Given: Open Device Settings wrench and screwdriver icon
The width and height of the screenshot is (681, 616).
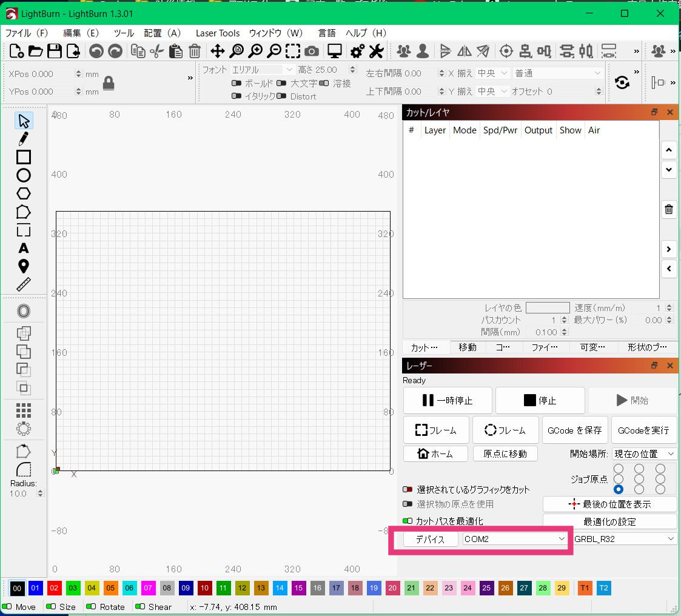Looking at the screenshot, I should coord(376,51).
